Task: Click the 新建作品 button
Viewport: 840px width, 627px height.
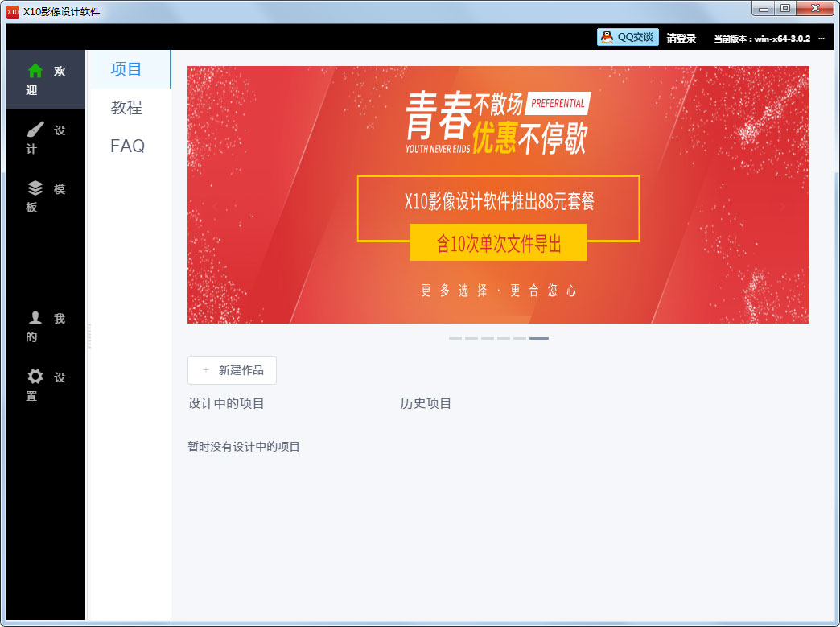Action: pyautogui.click(x=232, y=370)
